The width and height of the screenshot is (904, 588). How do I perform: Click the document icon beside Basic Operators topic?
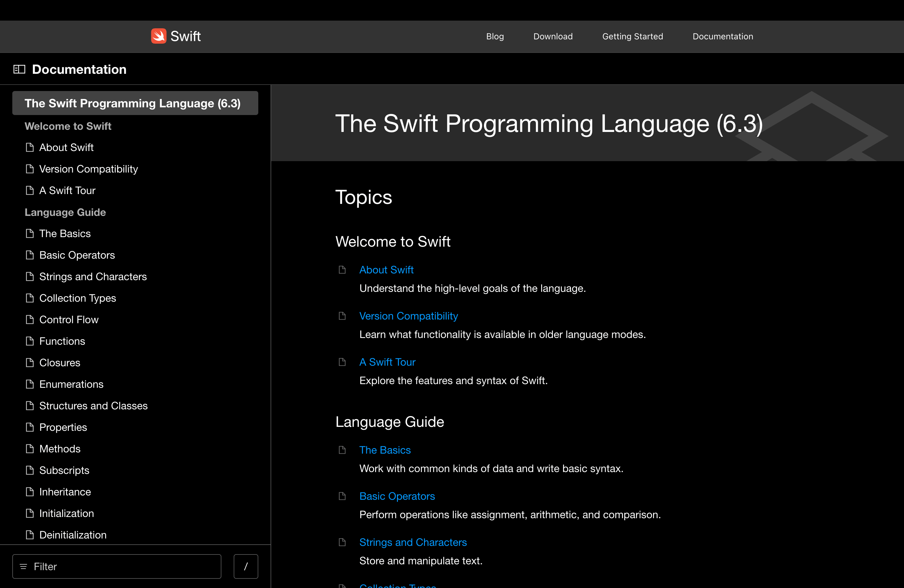[x=342, y=496]
